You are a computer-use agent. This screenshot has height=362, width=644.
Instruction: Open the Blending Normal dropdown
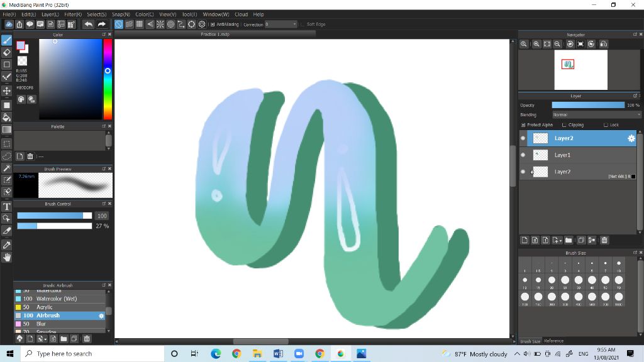(596, 115)
